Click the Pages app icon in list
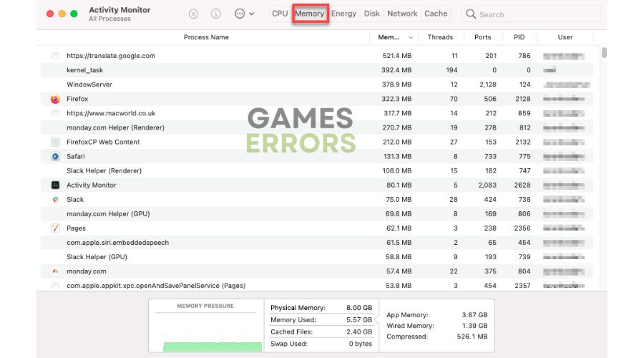This screenshot has height=358, width=644. (x=55, y=228)
